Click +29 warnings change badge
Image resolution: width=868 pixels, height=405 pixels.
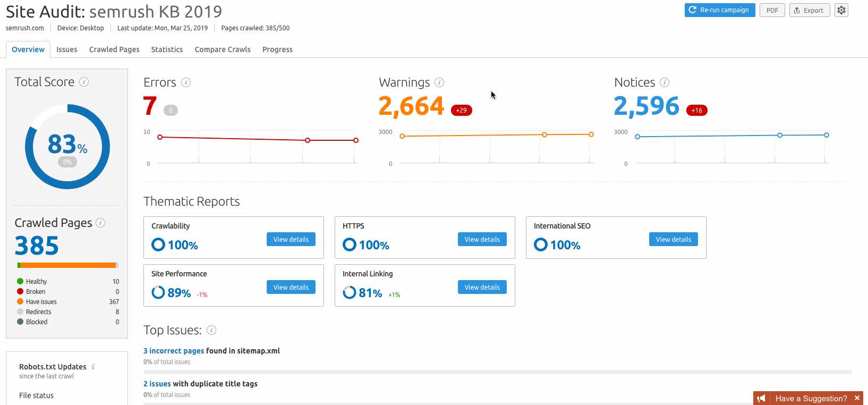[x=462, y=110]
